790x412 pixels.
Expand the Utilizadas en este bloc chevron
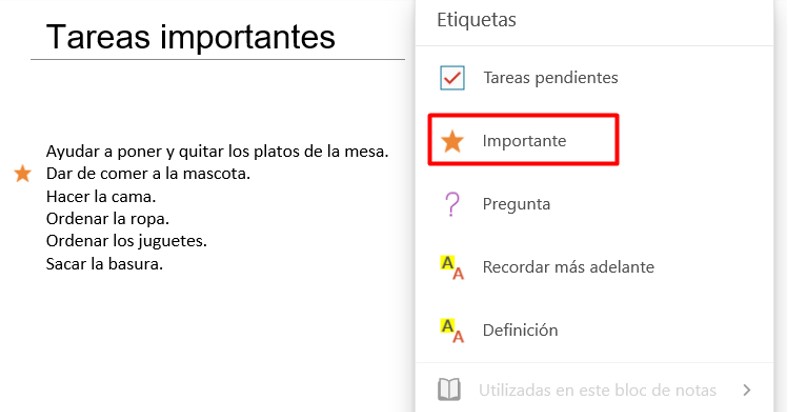click(747, 390)
